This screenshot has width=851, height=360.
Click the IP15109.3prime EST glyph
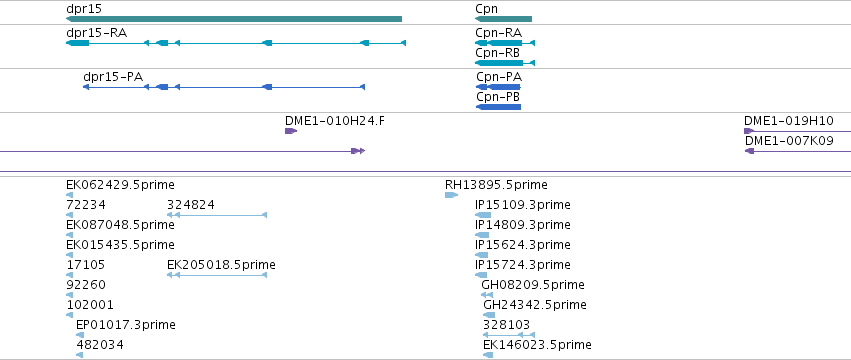coord(482,215)
